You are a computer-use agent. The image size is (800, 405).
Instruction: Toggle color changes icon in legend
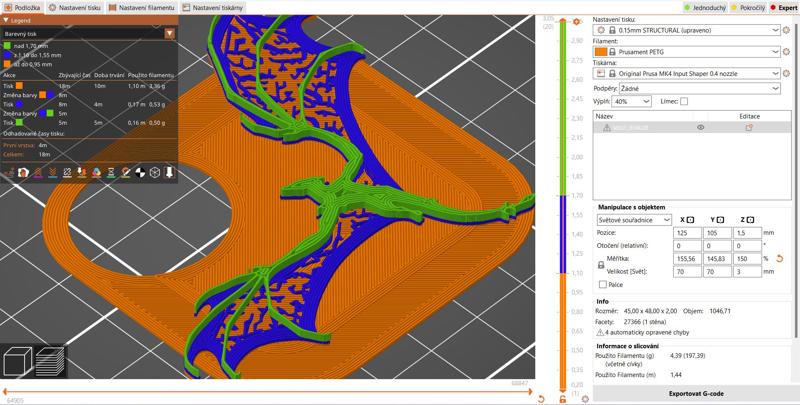coord(96,172)
